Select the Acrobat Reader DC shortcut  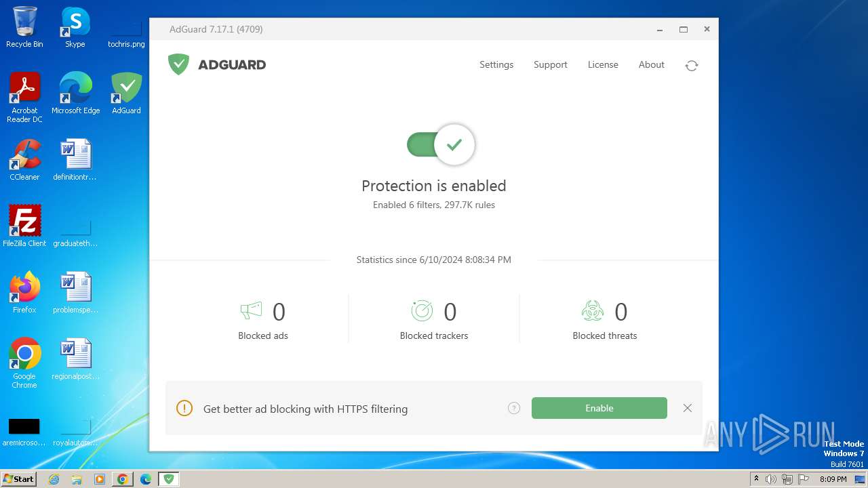pyautogui.click(x=24, y=98)
